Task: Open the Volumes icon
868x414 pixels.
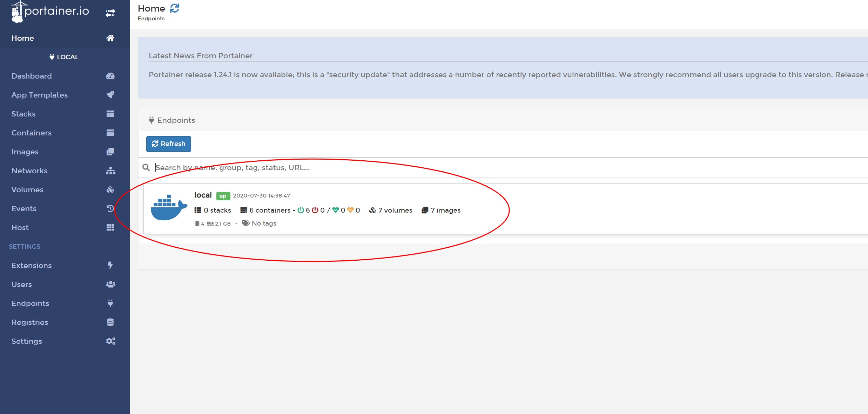Action: (x=110, y=189)
